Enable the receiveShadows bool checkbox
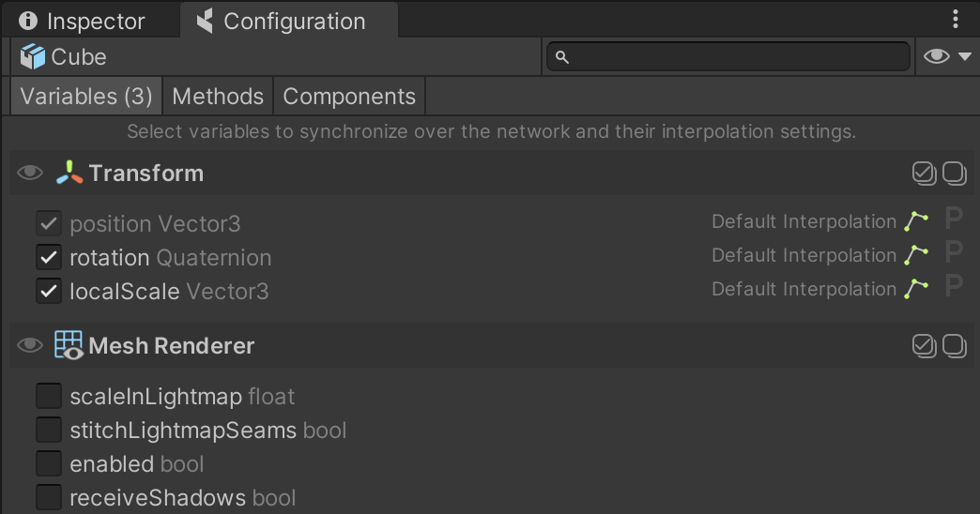The height and width of the screenshot is (514, 980). click(x=48, y=497)
